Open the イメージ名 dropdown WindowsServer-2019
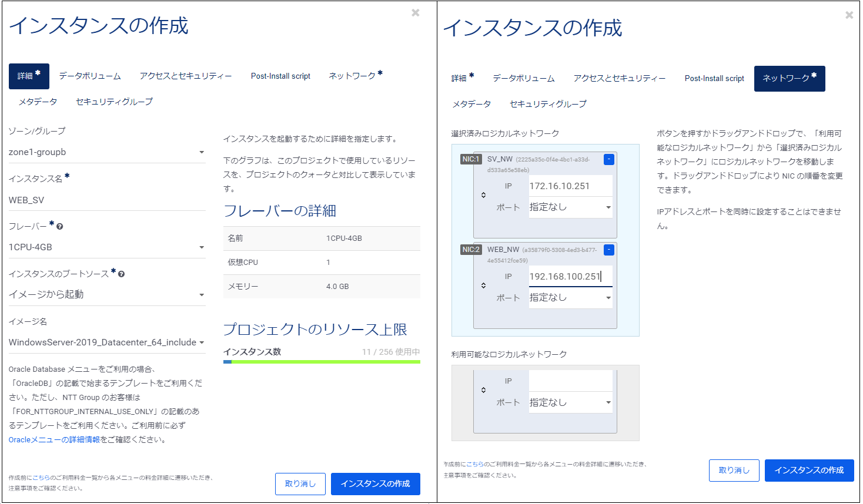Image resolution: width=863 pixels, height=504 pixels. (x=107, y=342)
